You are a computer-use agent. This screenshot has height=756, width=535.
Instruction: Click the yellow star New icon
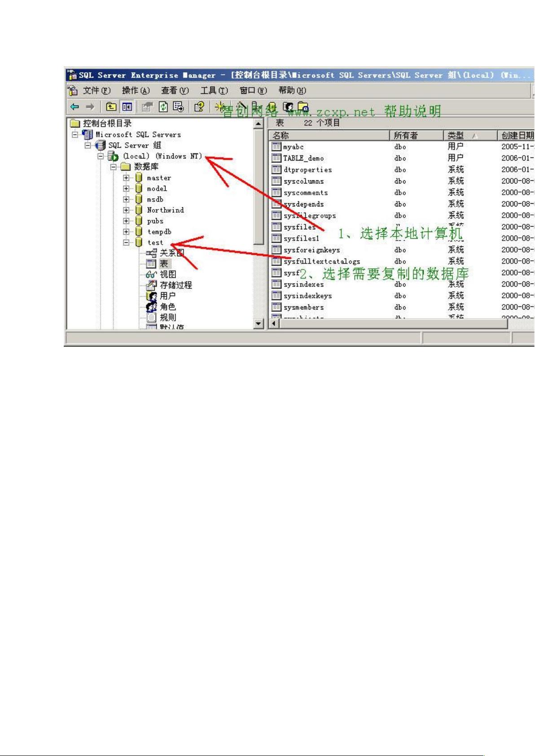click(220, 107)
